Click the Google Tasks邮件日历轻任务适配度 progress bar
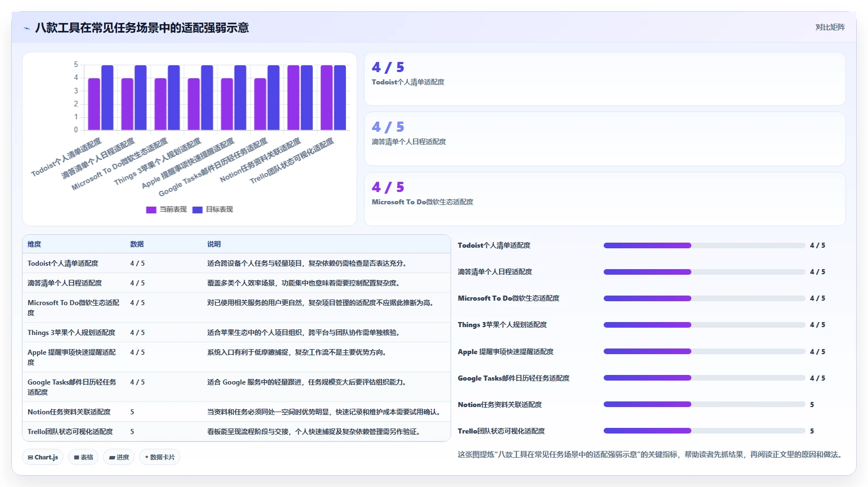Viewport: 868px width, 487px height. point(704,378)
